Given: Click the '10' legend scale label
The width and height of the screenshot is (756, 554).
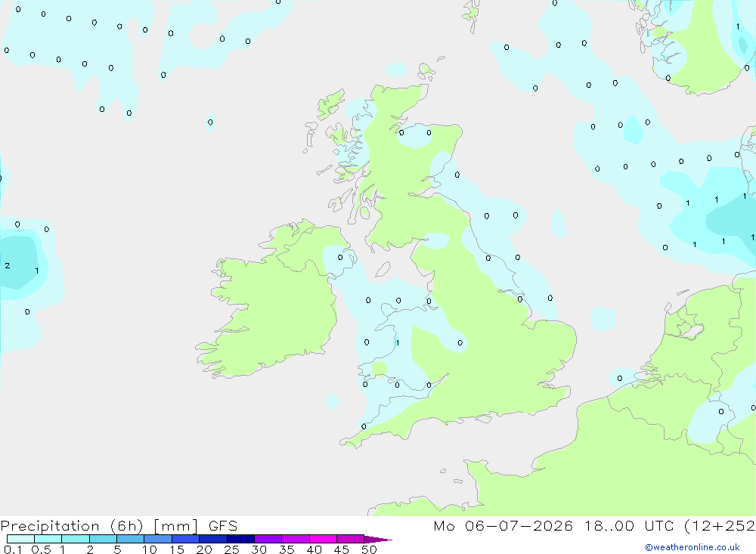Looking at the screenshot, I should [x=149, y=549].
